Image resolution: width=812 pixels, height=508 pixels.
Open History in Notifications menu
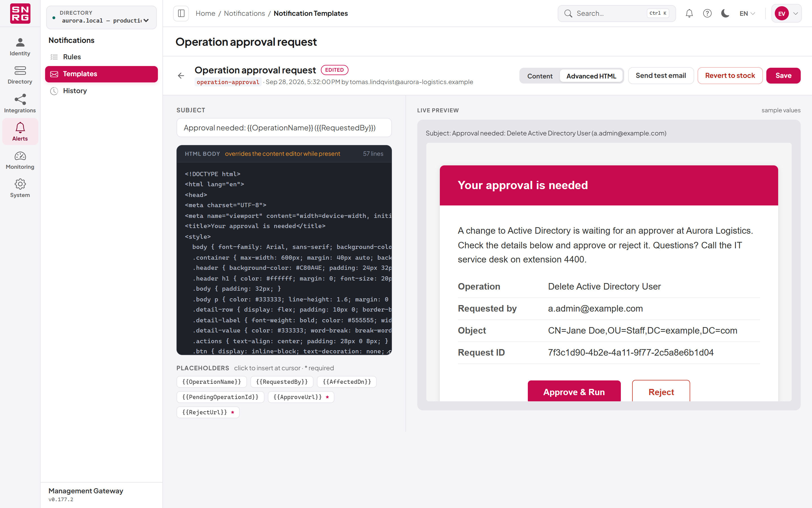pos(101,91)
